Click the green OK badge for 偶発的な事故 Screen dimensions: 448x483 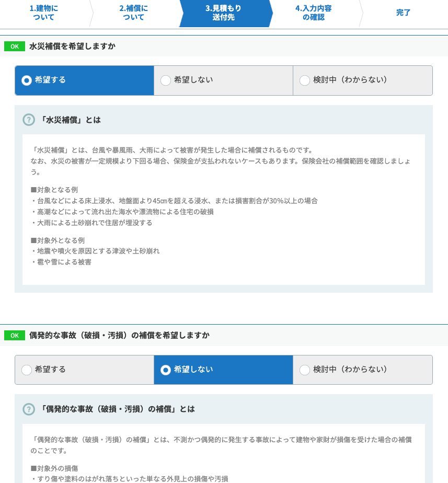pyautogui.click(x=15, y=335)
